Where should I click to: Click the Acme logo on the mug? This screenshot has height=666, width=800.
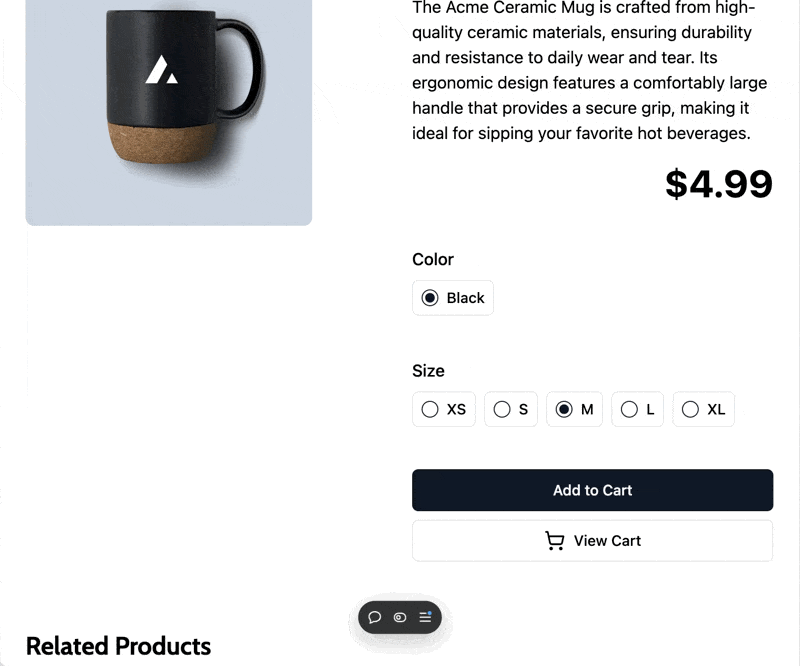pyautogui.click(x=161, y=70)
